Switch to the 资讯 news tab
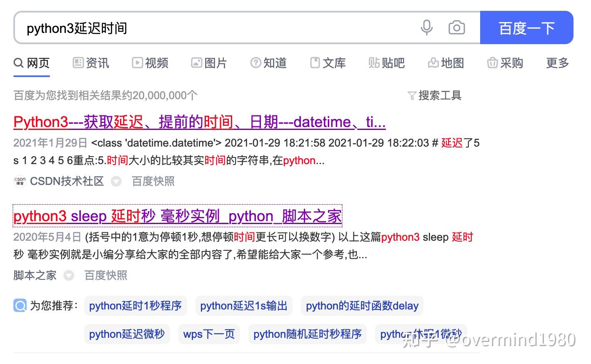The width and height of the screenshot is (591, 364). click(90, 62)
